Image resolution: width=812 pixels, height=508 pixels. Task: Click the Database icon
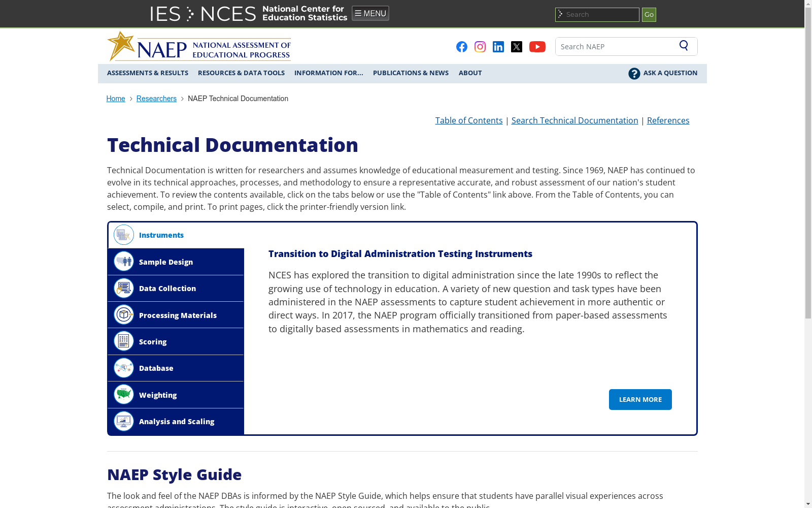coord(124,368)
